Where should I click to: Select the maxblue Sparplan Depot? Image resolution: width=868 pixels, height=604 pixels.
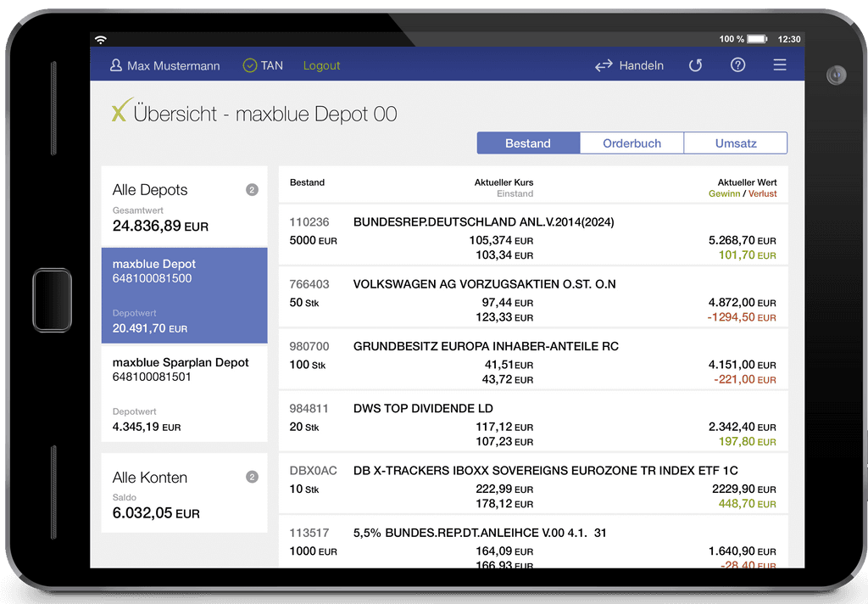(184, 394)
